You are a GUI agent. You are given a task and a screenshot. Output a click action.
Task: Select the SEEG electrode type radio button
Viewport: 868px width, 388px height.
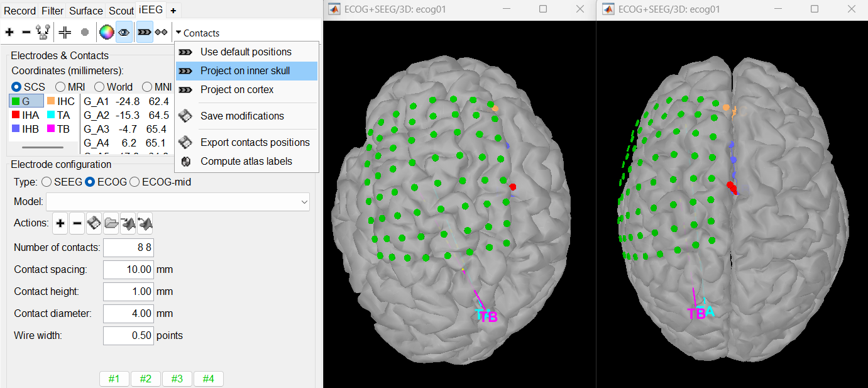point(47,182)
